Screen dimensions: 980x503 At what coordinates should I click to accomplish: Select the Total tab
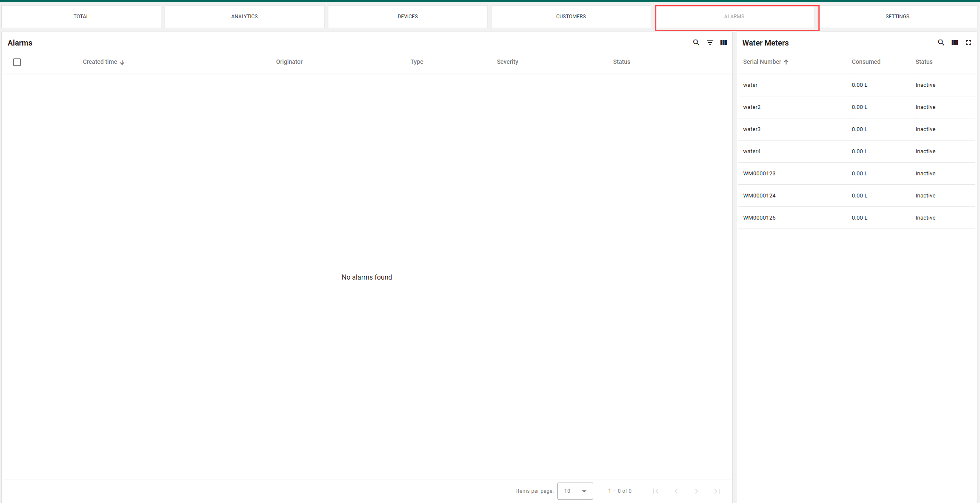pos(81,17)
